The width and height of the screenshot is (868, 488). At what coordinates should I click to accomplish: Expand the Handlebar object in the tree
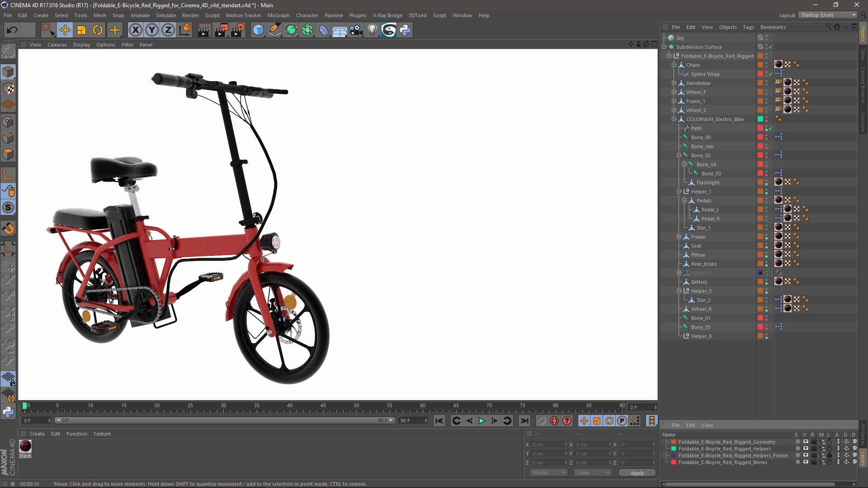(x=674, y=83)
